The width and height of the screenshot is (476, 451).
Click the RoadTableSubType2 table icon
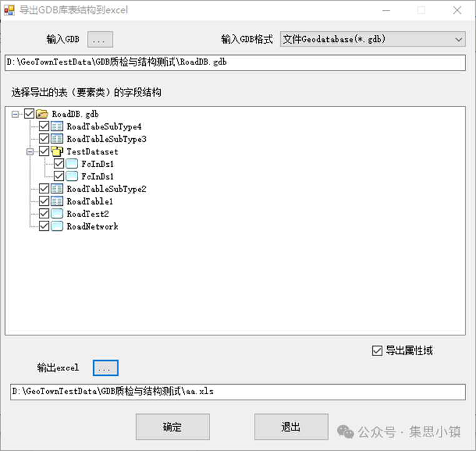click(x=57, y=189)
